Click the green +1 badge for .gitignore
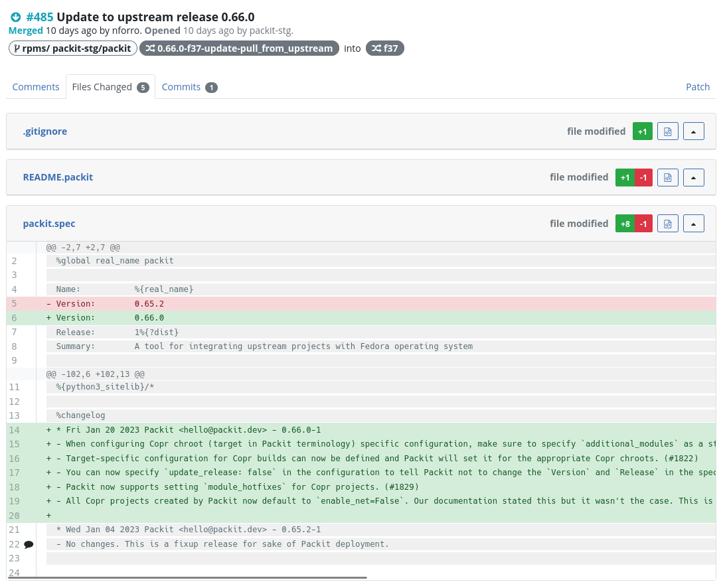723x588 pixels. click(x=642, y=131)
